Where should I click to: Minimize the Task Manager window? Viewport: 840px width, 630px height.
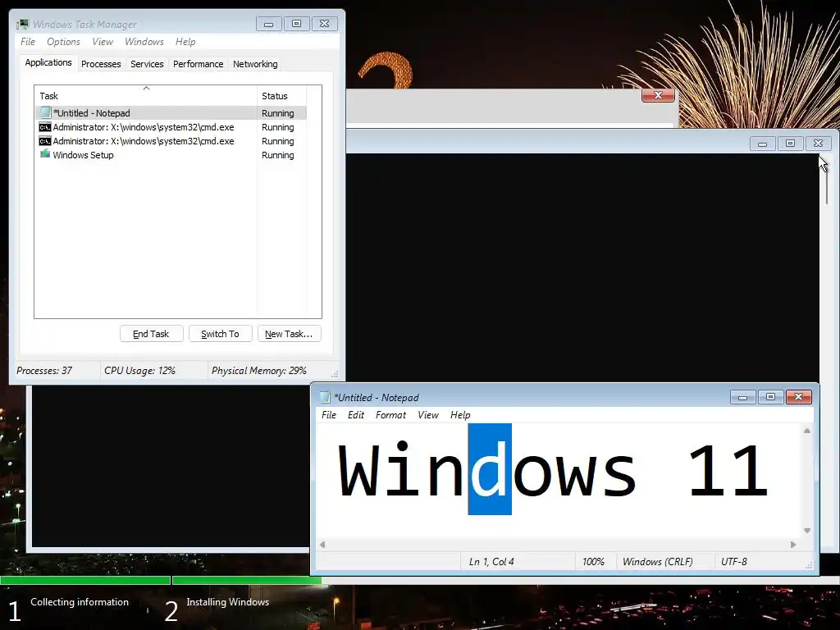coord(269,24)
